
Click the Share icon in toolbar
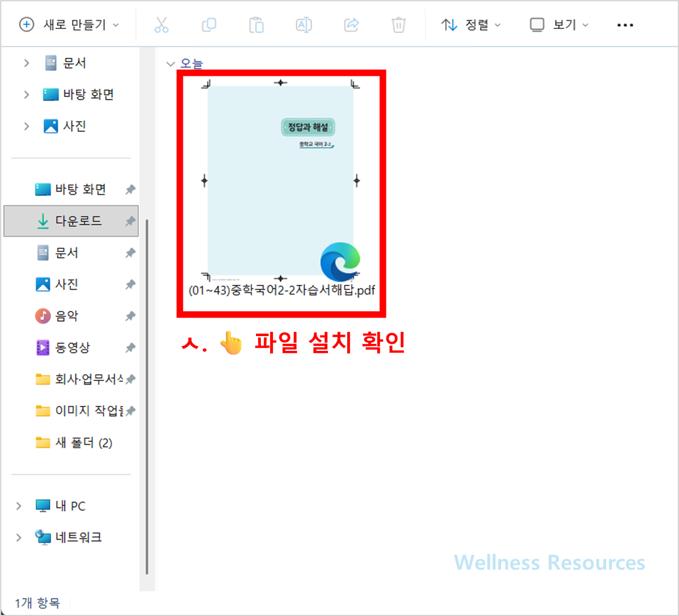pyautogui.click(x=352, y=25)
